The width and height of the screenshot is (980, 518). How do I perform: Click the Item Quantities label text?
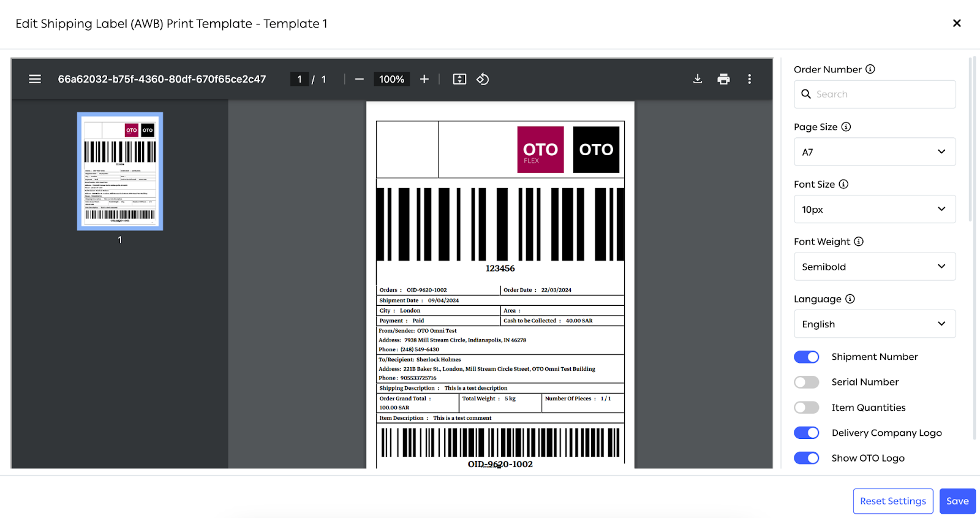click(869, 408)
